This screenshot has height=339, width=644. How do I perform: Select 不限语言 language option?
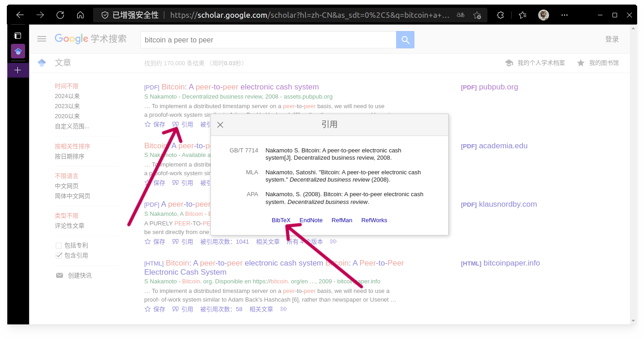tap(67, 176)
